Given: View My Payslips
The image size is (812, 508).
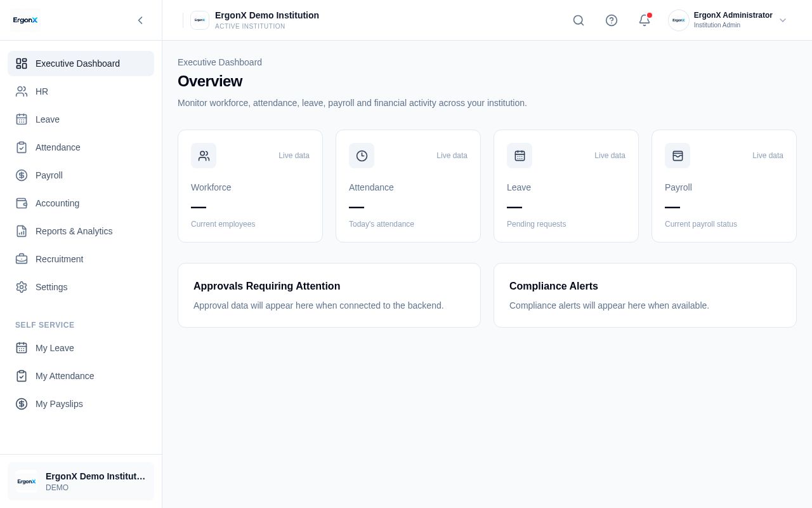Looking at the screenshot, I should (x=81, y=404).
